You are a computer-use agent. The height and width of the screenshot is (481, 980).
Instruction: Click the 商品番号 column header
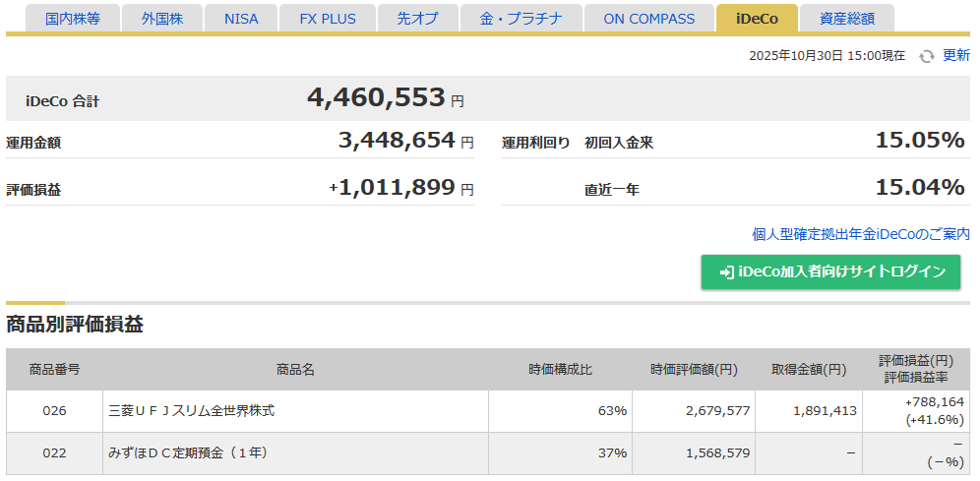[55, 370]
